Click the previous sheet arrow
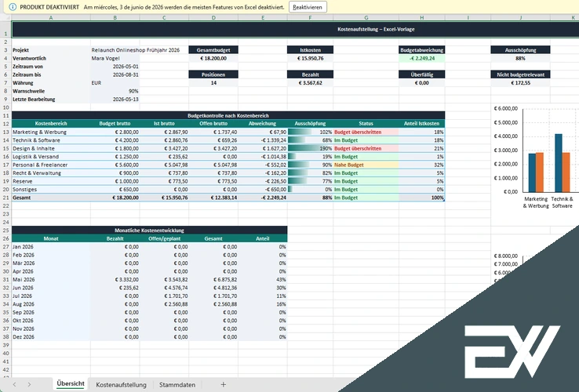579x392 pixels. tap(14, 385)
